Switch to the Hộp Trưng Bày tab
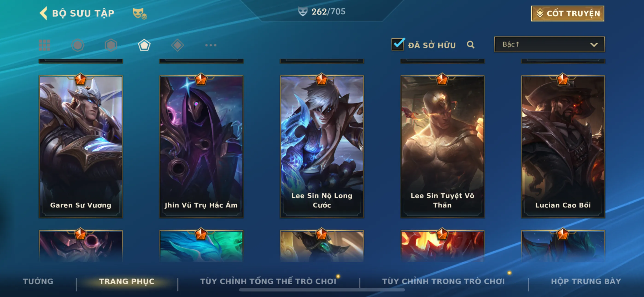Viewport: 644px width, 297px height. [x=586, y=282]
